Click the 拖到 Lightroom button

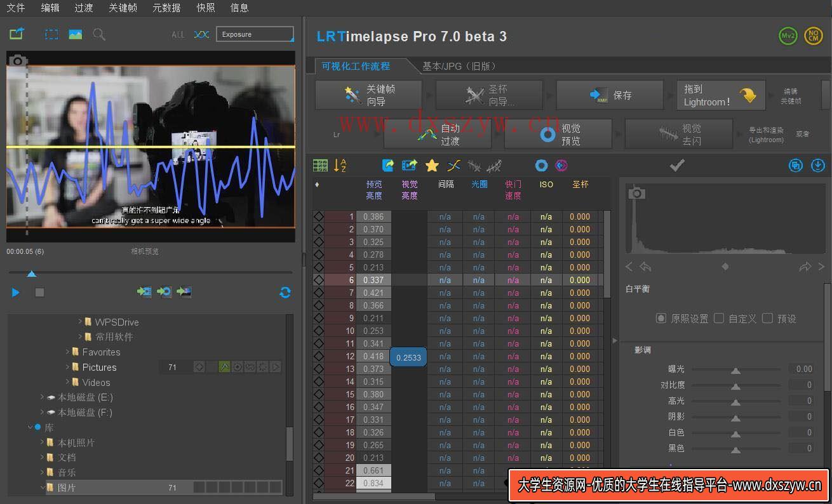click(x=721, y=95)
